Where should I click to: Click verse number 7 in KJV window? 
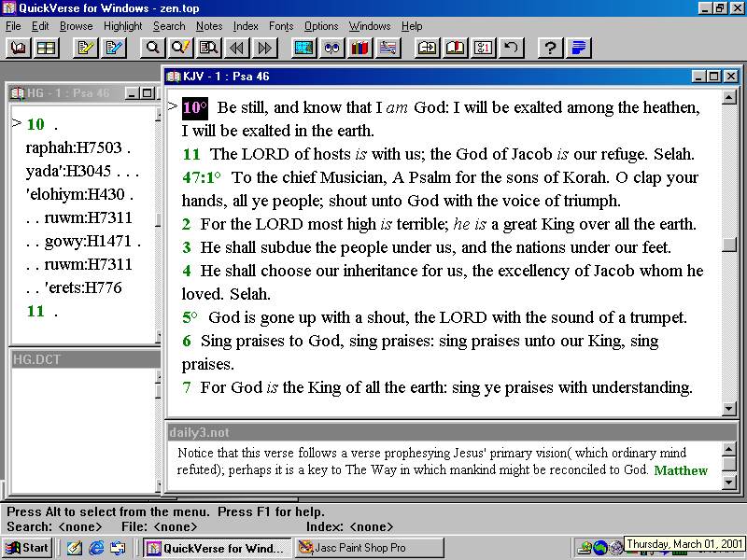point(186,387)
